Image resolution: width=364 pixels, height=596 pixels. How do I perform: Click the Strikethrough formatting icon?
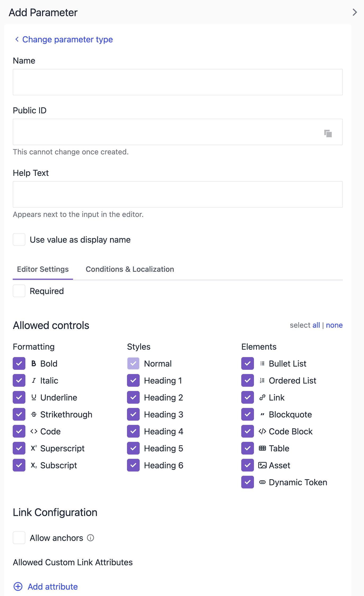[x=34, y=414]
